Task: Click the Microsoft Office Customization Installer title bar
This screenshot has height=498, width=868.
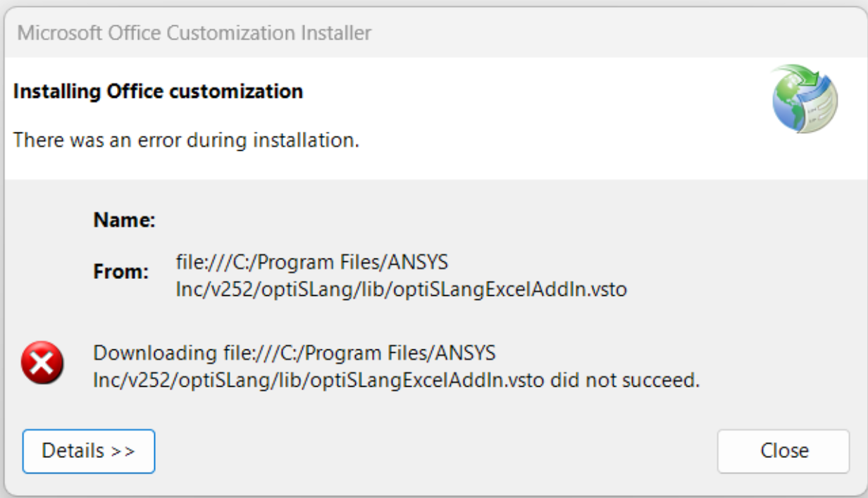Action: 194,32
